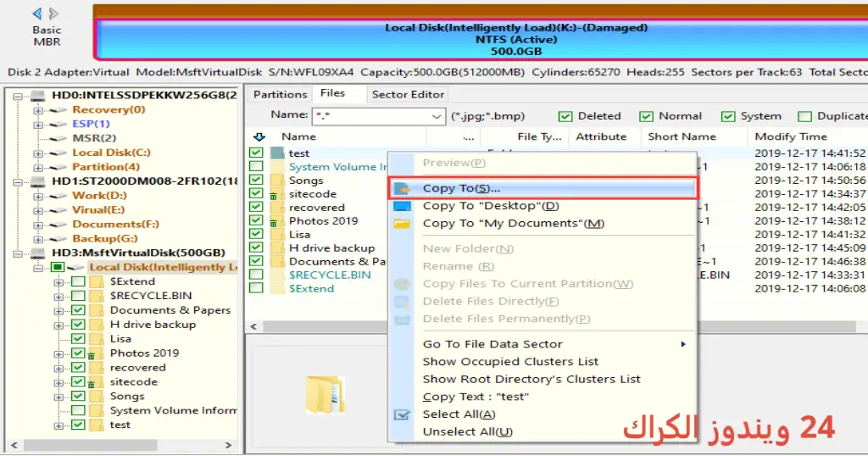Switch to the Partitions tab
The image size is (868, 456).
click(280, 95)
